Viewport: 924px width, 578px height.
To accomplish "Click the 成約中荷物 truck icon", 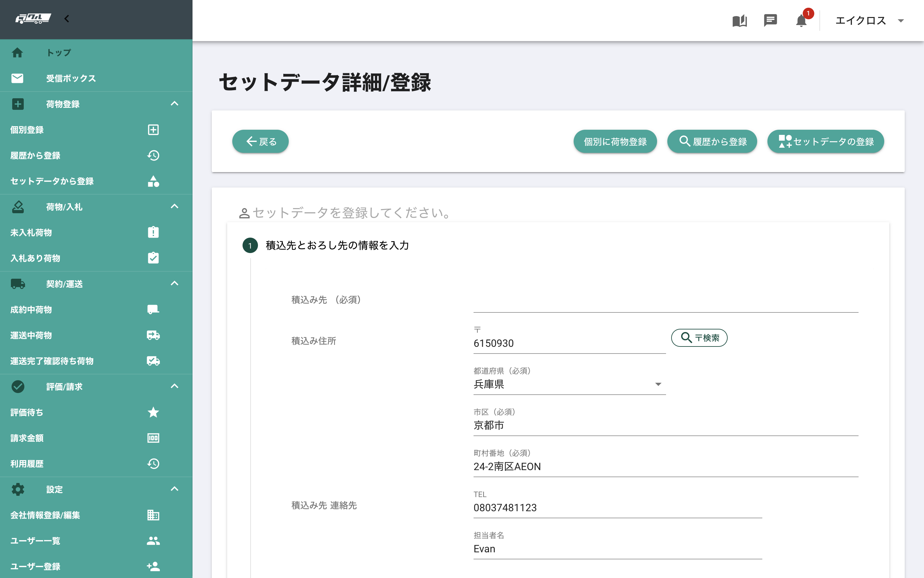I will (153, 309).
